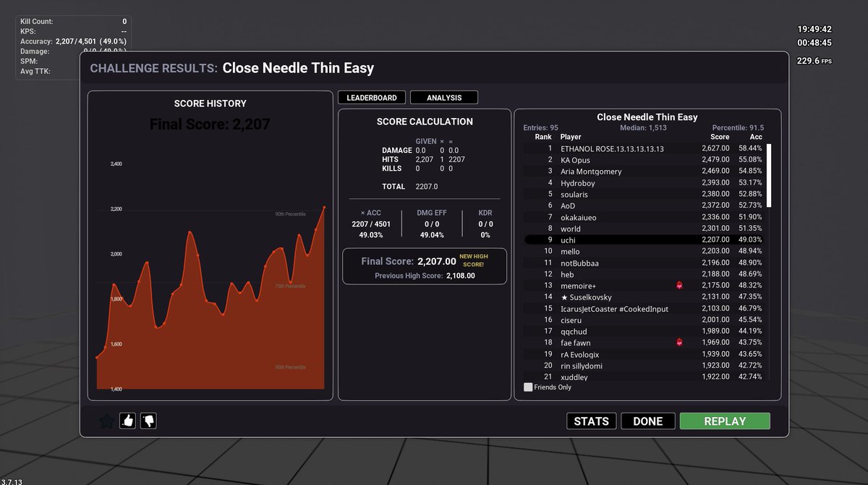The height and width of the screenshot is (485, 868).
Task: Replay the challenge with REPLAY button
Action: click(725, 421)
